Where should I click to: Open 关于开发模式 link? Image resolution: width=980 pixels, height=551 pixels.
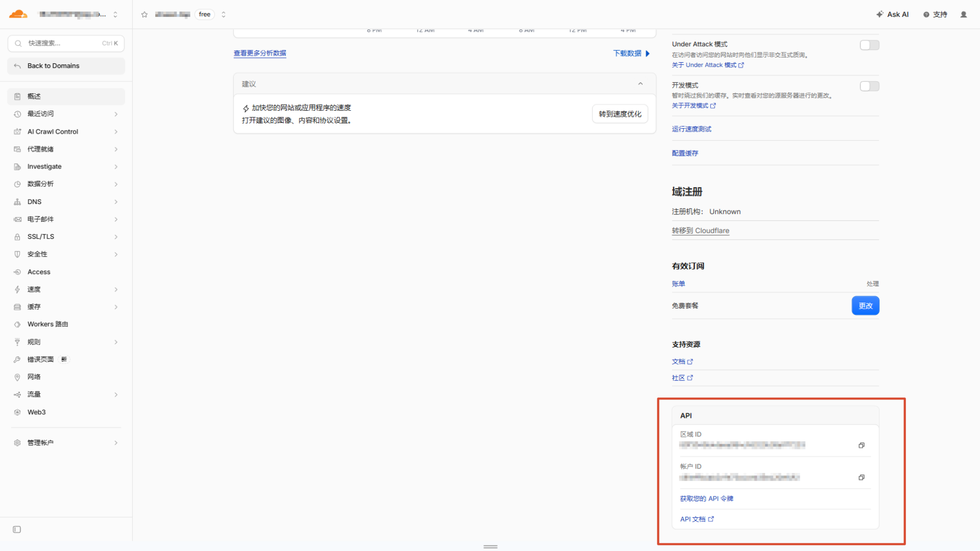694,106
